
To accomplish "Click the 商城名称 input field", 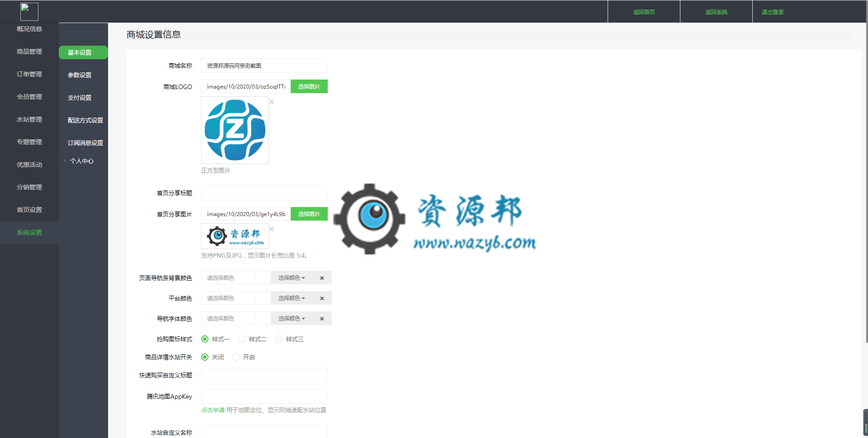I will pos(264,66).
